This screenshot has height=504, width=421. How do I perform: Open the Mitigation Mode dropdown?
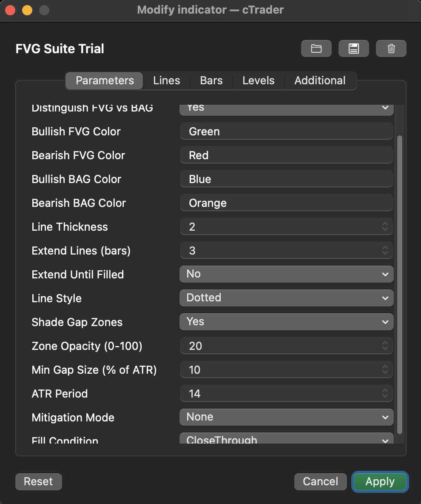pos(286,417)
